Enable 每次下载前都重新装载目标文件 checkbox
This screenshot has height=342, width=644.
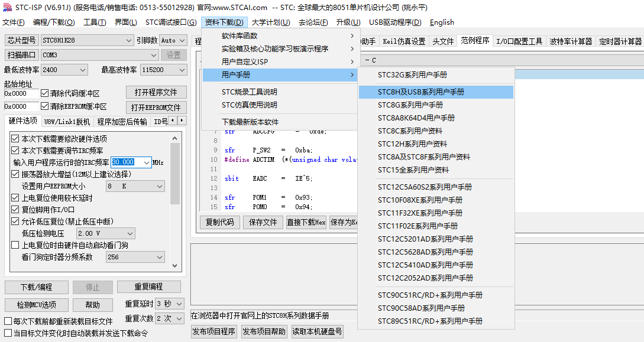click(8, 321)
